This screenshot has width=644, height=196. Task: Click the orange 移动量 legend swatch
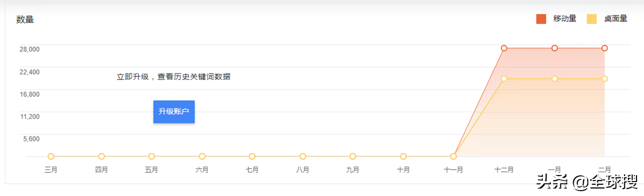point(541,19)
